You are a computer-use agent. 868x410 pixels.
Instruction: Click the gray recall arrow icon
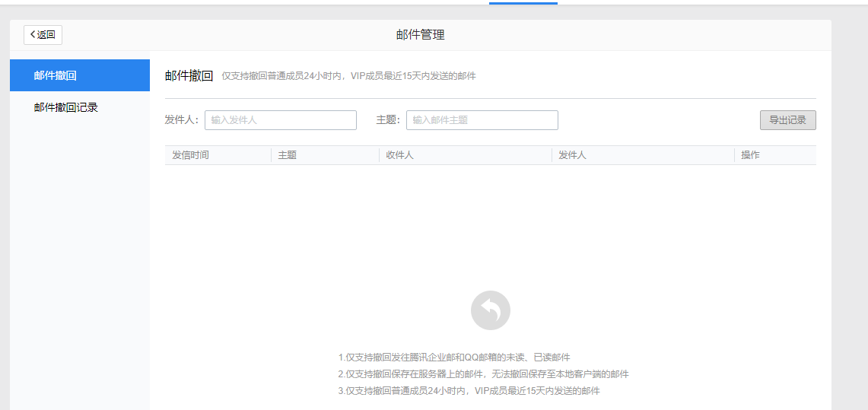[490, 310]
